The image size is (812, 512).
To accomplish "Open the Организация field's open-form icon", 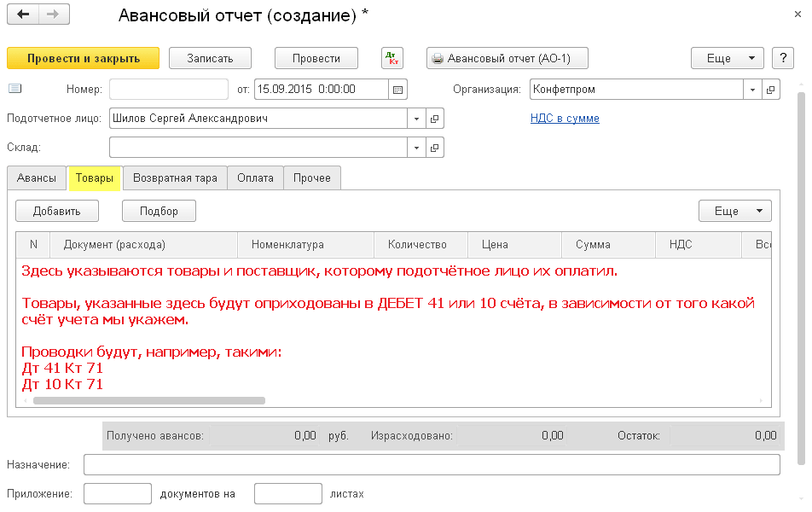I will coord(770,90).
